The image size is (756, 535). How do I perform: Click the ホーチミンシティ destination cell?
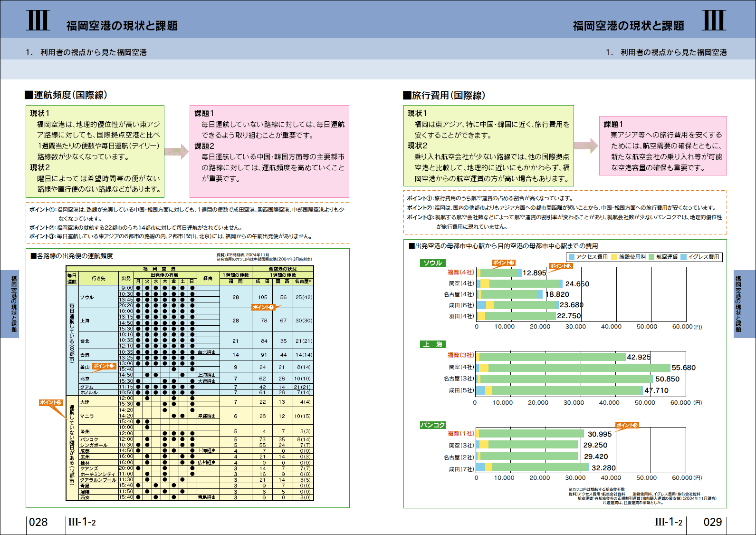pyautogui.click(x=98, y=474)
